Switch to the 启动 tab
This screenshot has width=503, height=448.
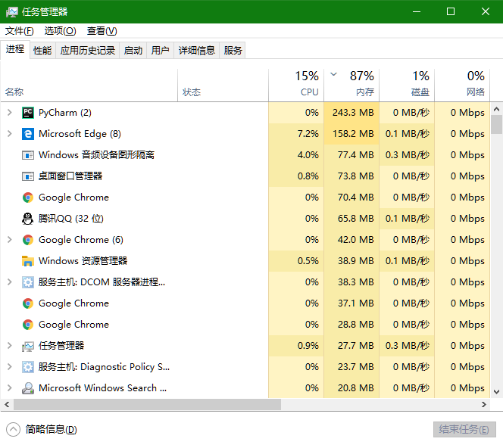coord(133,50)
